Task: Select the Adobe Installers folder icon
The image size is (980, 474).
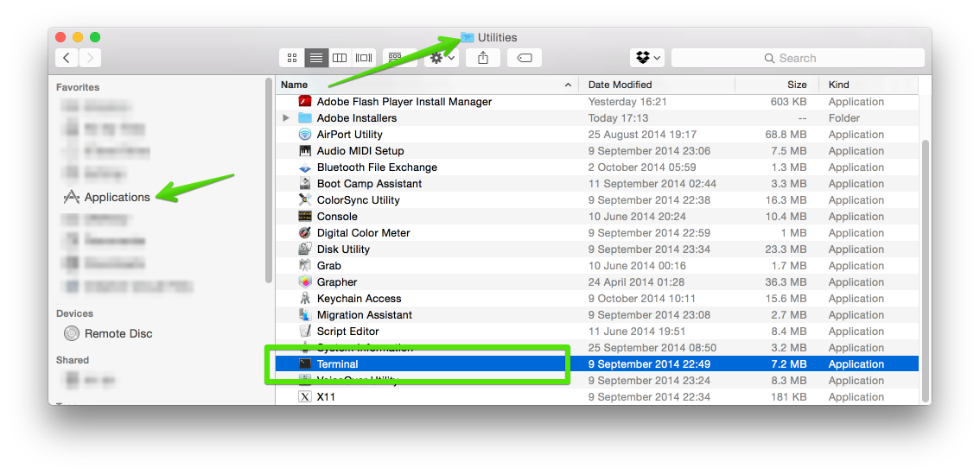Action: tap(305, 118)
